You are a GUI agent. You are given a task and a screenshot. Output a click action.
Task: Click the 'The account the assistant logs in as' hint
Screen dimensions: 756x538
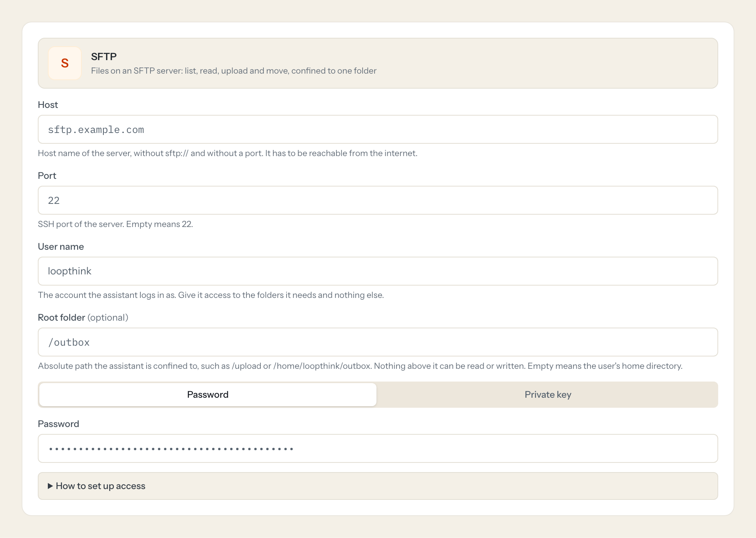pos(211,295)
